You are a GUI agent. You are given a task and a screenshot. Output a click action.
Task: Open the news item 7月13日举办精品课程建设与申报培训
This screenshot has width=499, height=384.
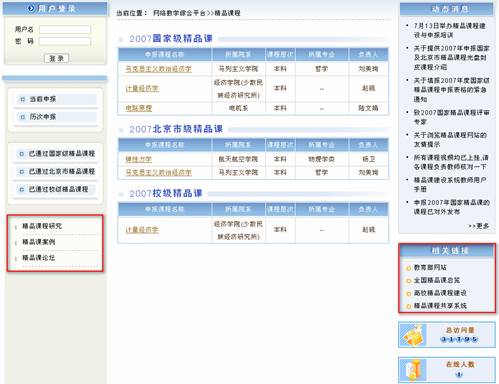449,30
